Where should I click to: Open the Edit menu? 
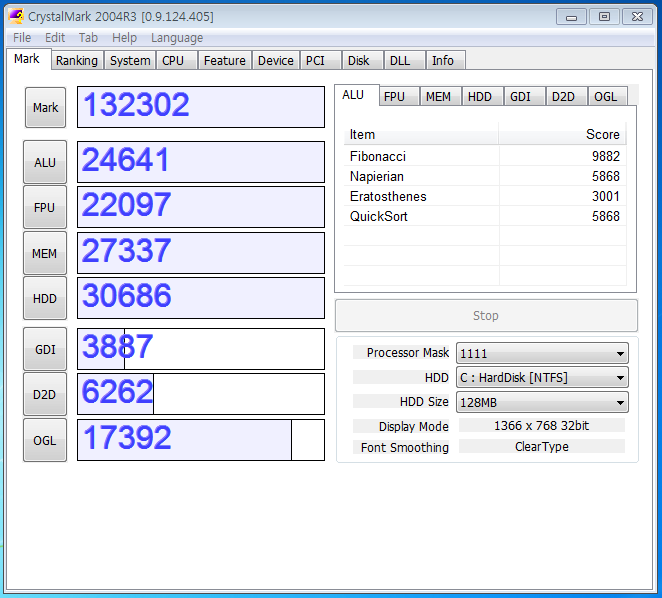(55, 38)
